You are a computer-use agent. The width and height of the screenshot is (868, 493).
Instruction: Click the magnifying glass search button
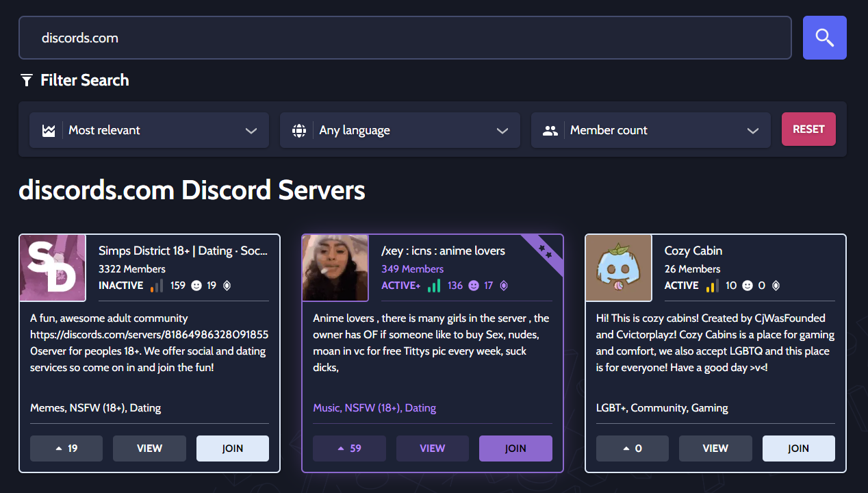(x=824, y=38)
